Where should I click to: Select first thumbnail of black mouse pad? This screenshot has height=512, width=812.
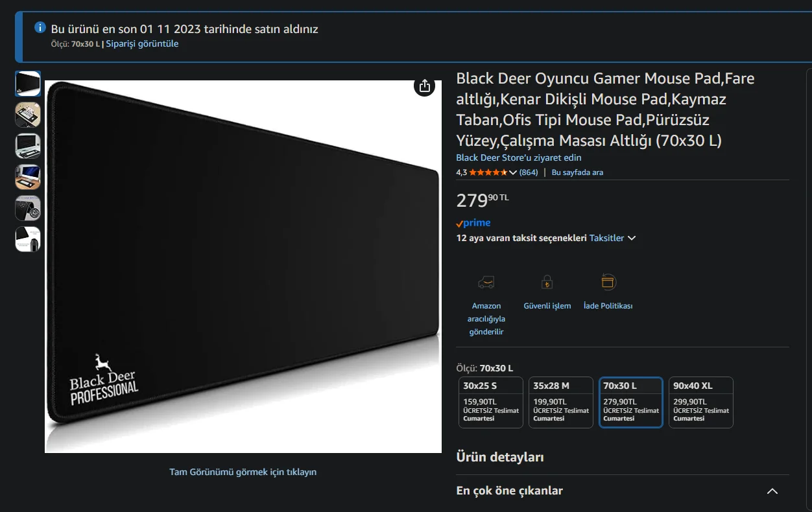[28, 84]
